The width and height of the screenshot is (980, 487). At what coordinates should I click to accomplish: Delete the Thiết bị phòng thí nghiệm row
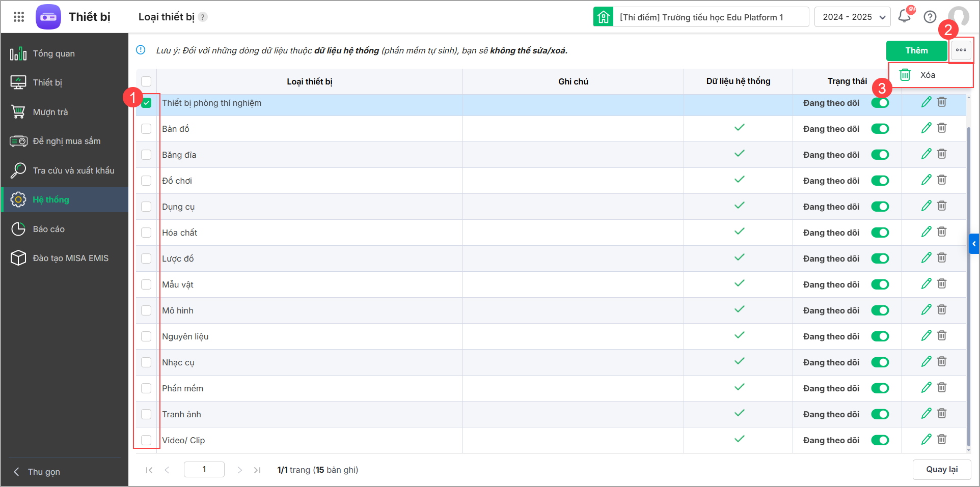[942, 102]
